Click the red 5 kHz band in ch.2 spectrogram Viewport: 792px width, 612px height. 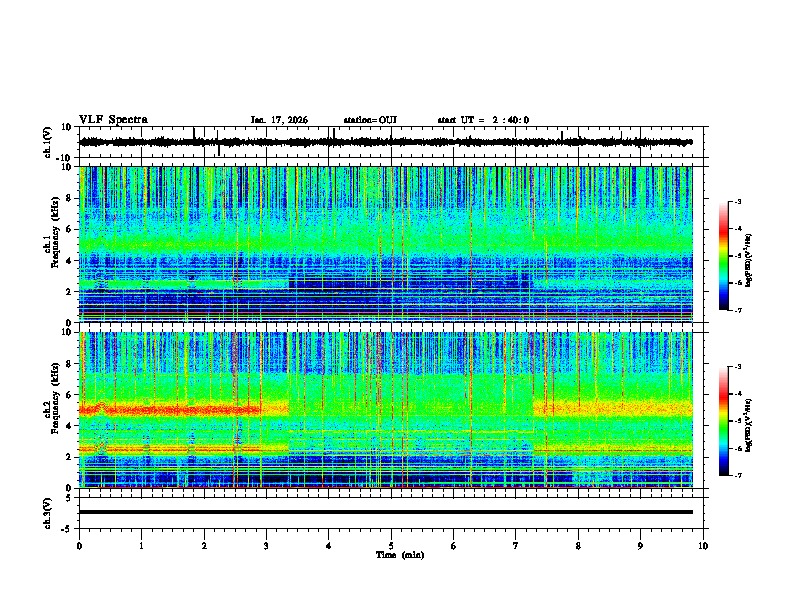[170, 410]
